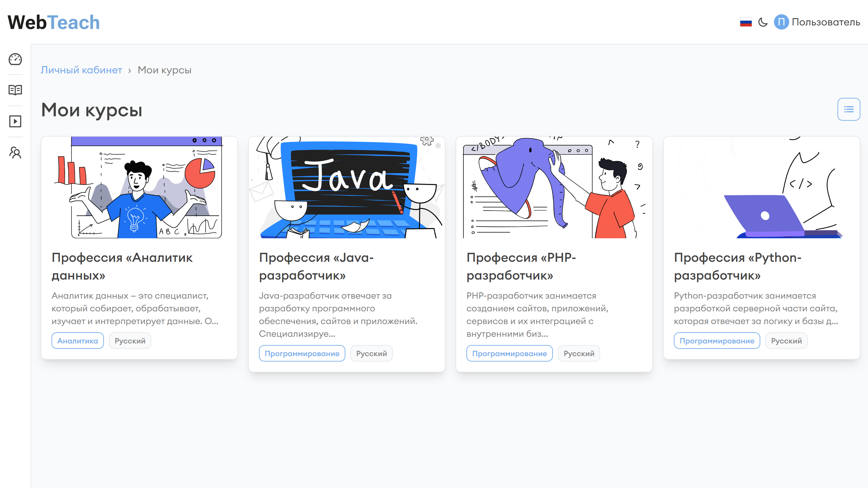This screenshot has height=488, width=868.
Task: Click the users sidebar icon
Action: [15, 153]
